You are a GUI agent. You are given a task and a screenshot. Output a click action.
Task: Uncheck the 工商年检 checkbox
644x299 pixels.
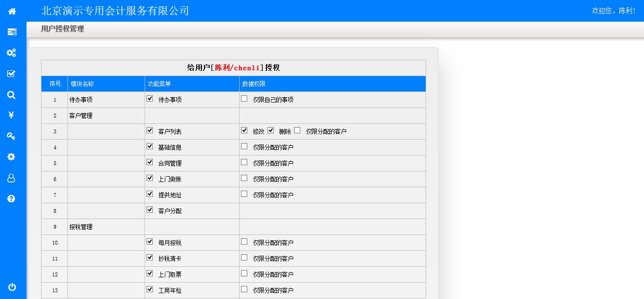[150, 289]
